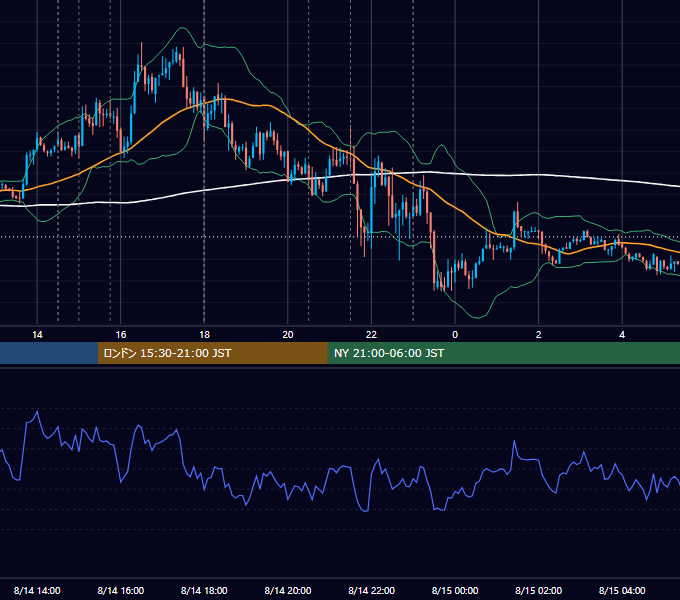The image size is (680, 600).
Task: Click the 8/14 20:00 time label
Action: [x=288, y=590]
